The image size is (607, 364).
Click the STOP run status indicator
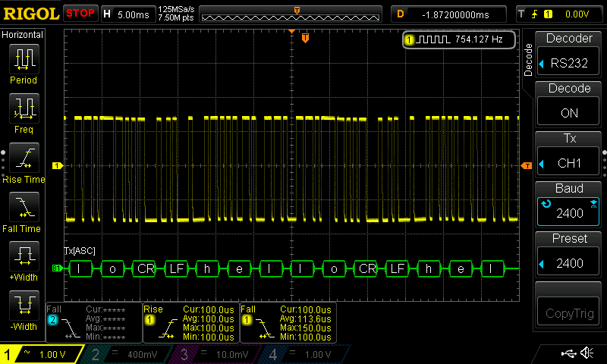[x=80, y=14]
